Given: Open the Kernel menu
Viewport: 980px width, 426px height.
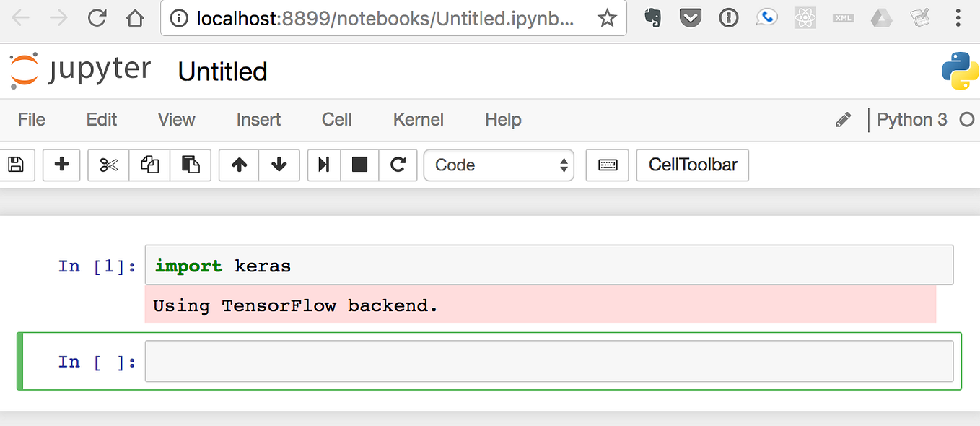Looking at the screenshot, I should [x=418, y=120].
